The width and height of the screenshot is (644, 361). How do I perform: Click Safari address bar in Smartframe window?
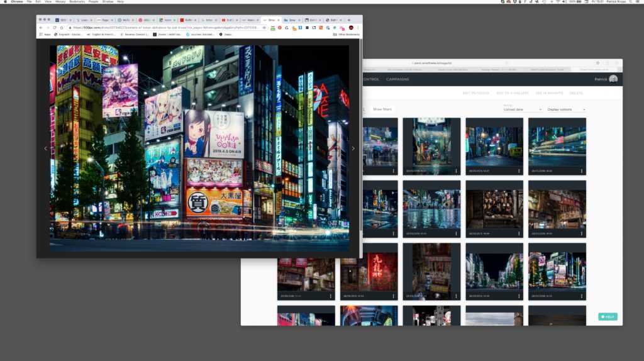pos(431,63)
